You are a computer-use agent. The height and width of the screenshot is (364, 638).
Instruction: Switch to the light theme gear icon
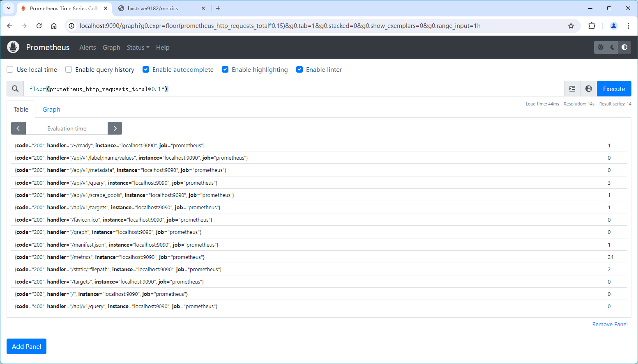point(601,47)
